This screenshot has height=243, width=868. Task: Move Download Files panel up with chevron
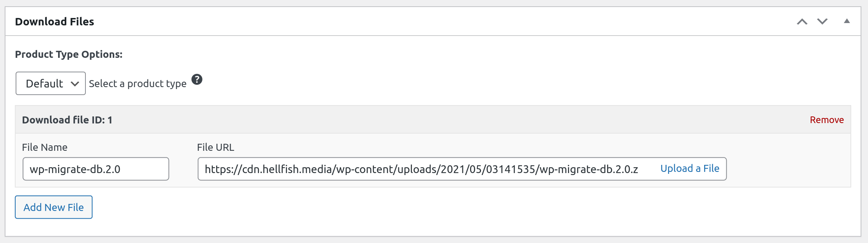click(x=802, y=22)
